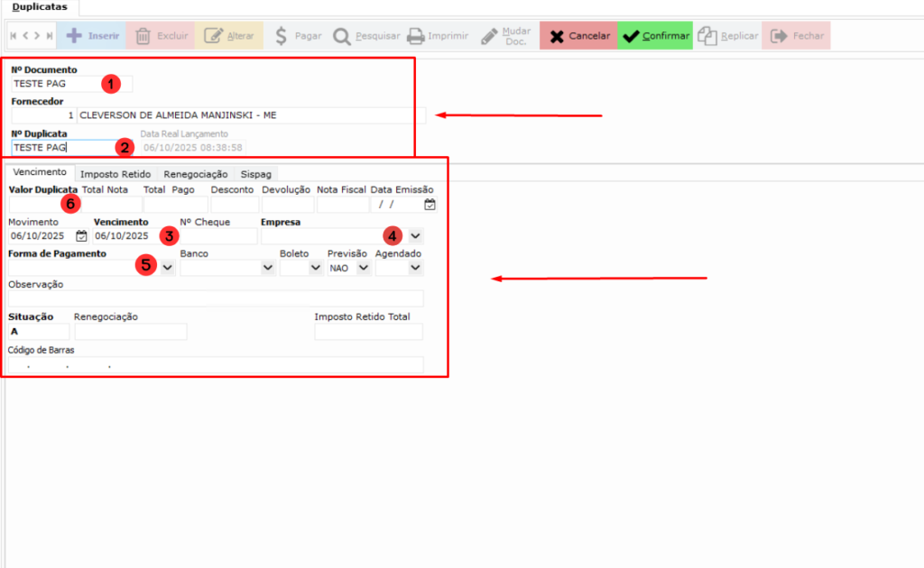The width and height of the screenshot is (924, 568).
Task: Click the Inserir toolbar button
Action: click(x=91, y=36)
